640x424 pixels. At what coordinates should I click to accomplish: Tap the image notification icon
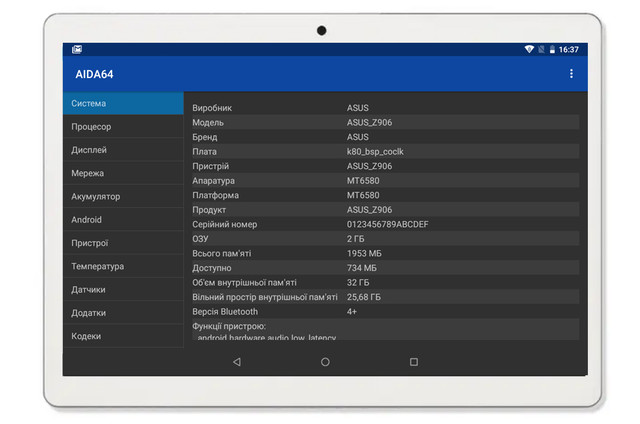pyautogui.click(x=76, y=49)
